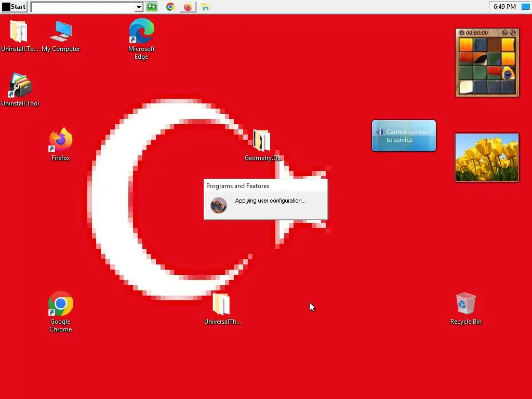
Task: Click the 6:49 PM clock
Action: coord(504,7)
